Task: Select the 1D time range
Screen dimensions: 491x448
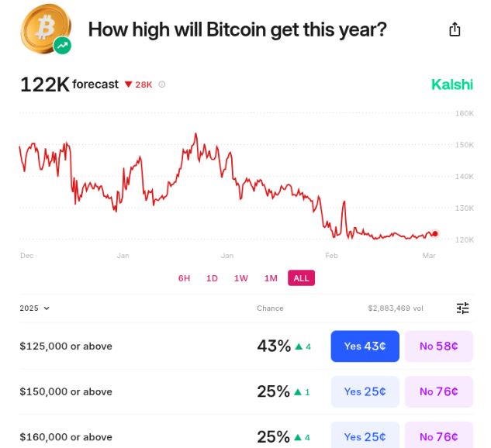Action: pos(212,278)
